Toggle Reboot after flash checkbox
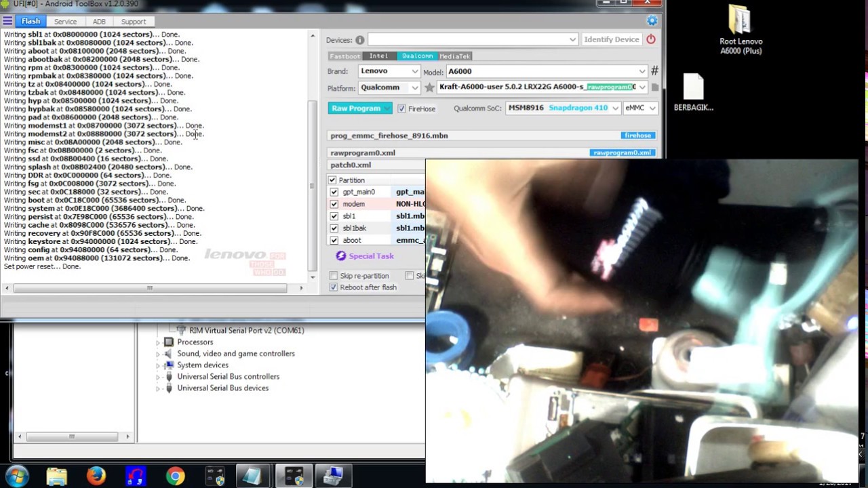This screenshot has height=488, width=868. click(333, 287)
